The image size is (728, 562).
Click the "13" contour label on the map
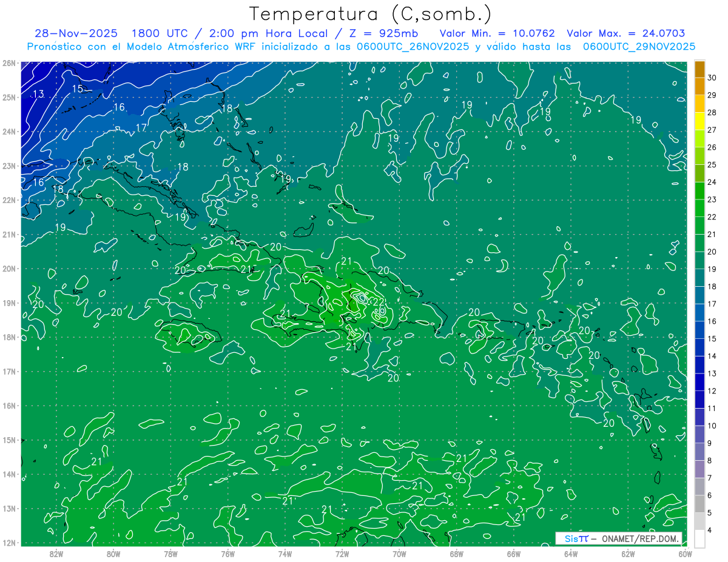pyautogui.click(x=38, y=94)
